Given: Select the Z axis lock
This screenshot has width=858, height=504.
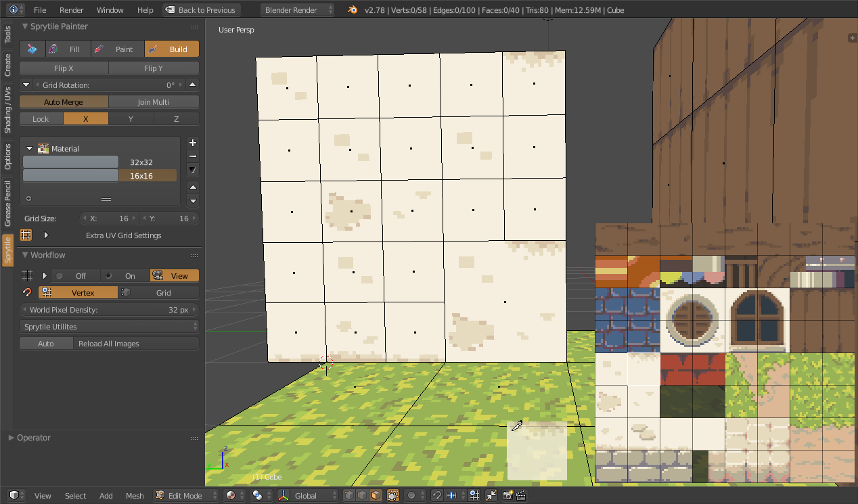Looking at the screenshot, I should [177, 118].
